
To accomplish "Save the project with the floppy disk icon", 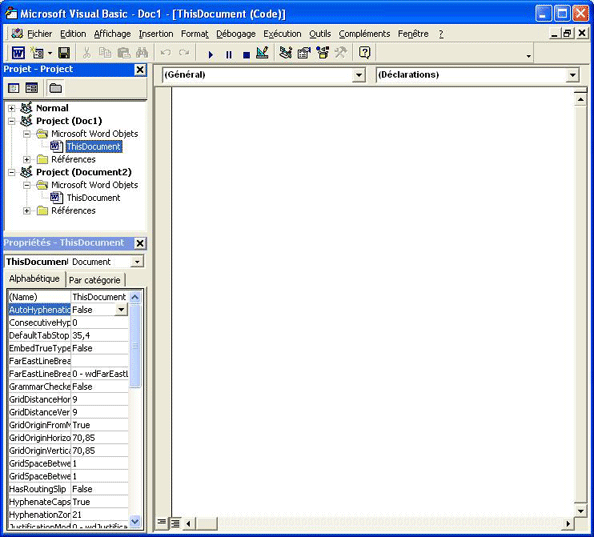I will click(x=64, y=53).
